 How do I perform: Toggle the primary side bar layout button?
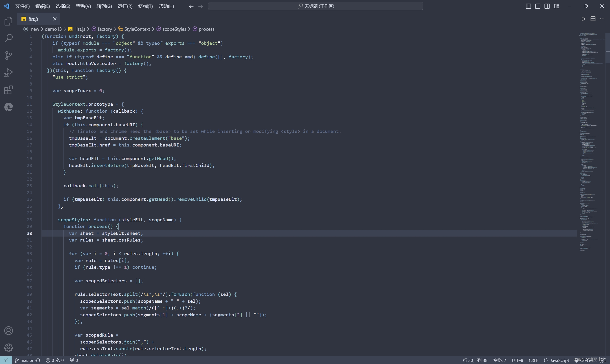click(528, 6)
